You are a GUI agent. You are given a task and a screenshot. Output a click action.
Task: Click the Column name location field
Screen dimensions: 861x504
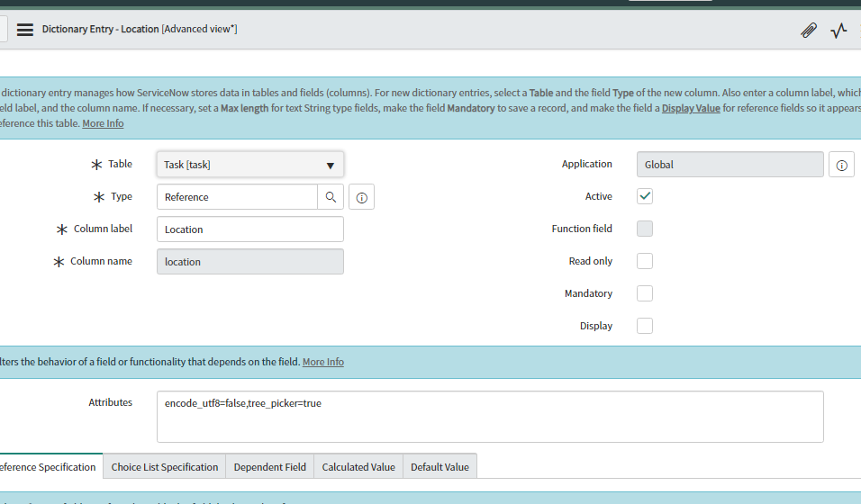coord(250,262)
